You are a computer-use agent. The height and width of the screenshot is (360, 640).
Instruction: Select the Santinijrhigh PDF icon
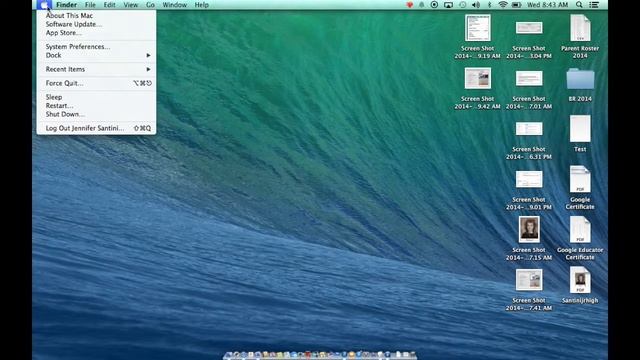580,280
